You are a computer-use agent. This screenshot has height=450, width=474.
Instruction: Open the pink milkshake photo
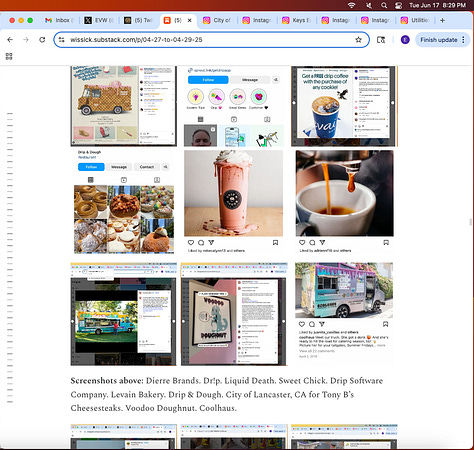233,193
